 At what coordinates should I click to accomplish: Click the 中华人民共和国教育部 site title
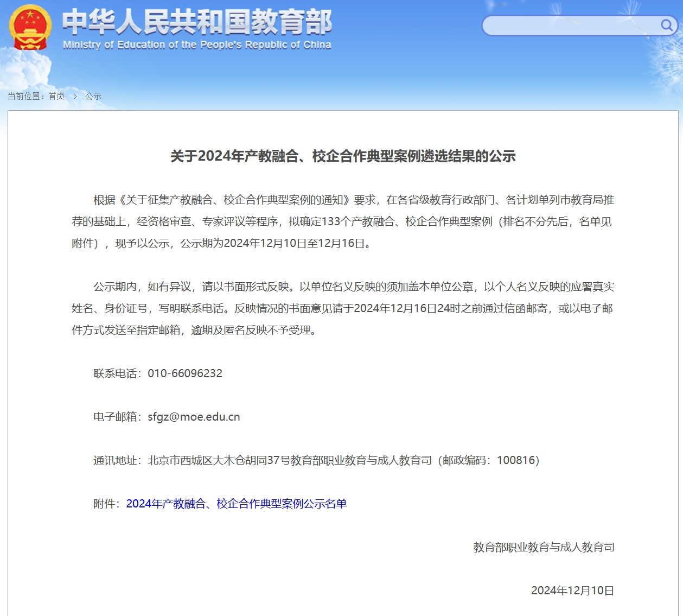point(197,22)
